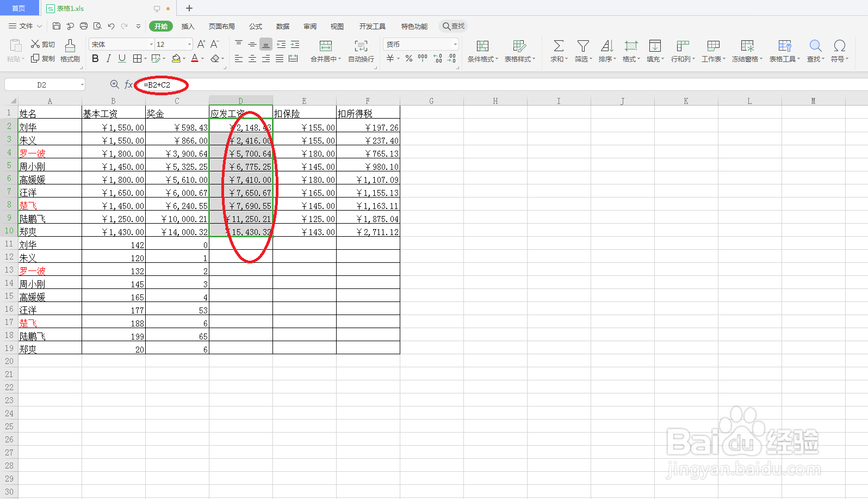Image resolution: width=868 pixels, height=499 pixels.
Task: Decrease font size with A- icon
Action: 215,44
